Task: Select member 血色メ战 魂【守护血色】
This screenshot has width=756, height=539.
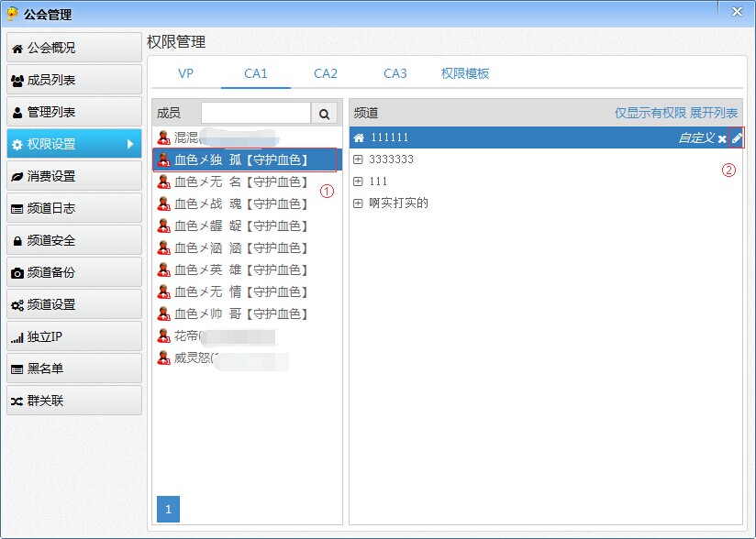Action: pos(247,204)
